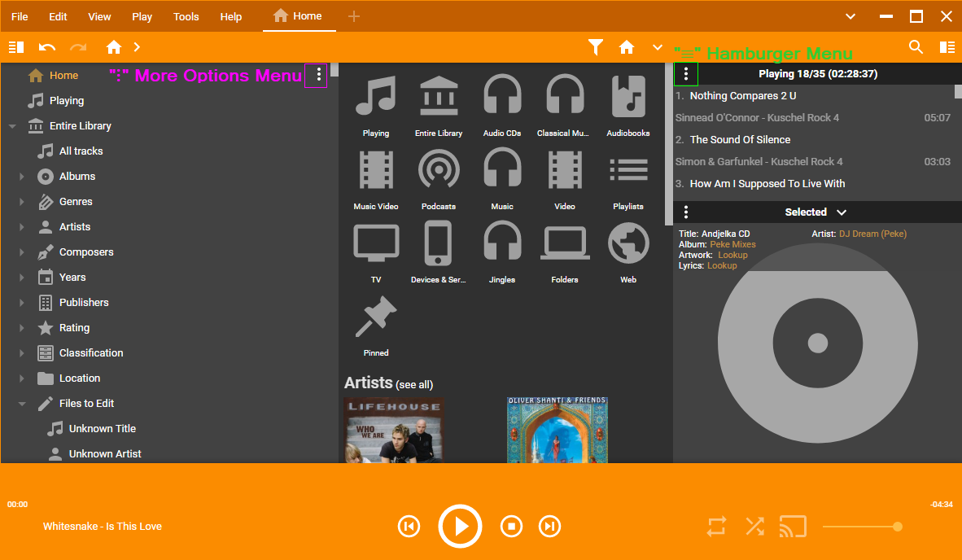The image size is (962, 560).
Task: Click the Artists 'see all' link
Action: click(414, 385)
